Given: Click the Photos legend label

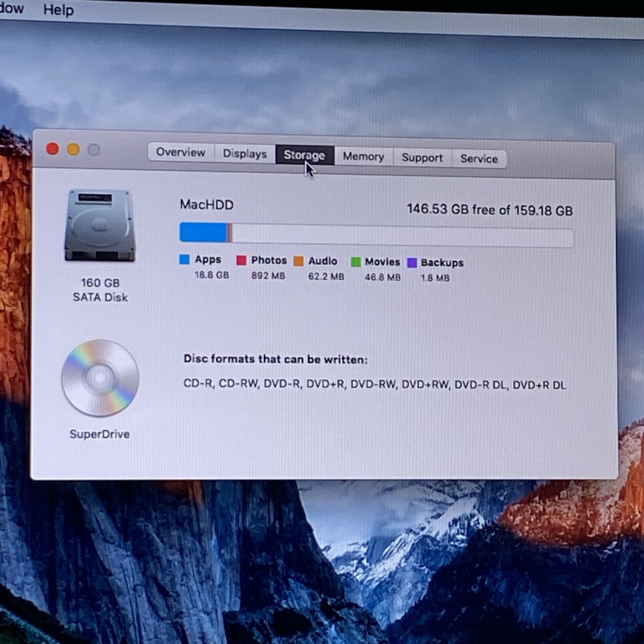Looking at the screenshot, I should [x=269, y=260].
